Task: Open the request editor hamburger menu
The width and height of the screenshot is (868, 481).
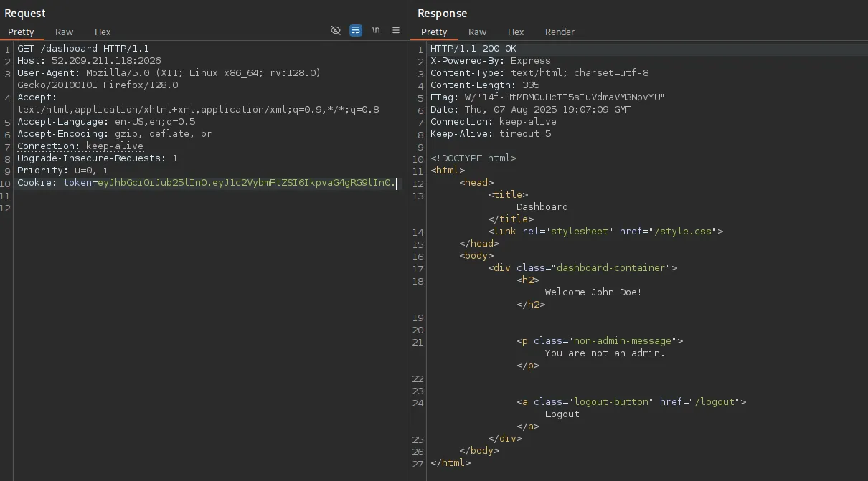Action: point(396,30)
